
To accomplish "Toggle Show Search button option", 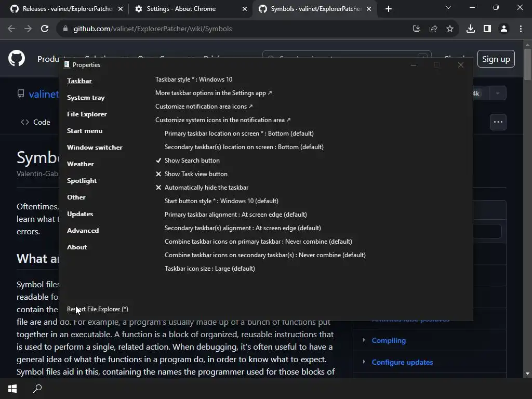I will click(188, 161).
